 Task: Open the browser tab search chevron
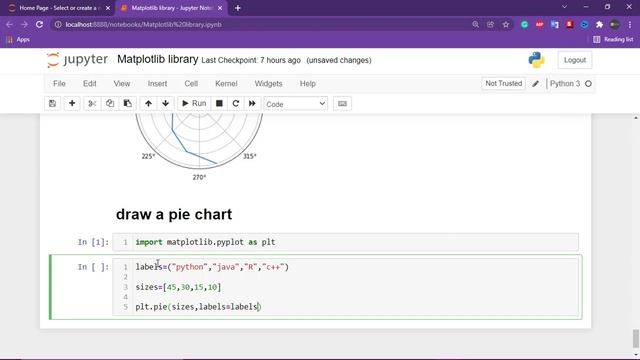pyautogui.click(x=564, y=7)
